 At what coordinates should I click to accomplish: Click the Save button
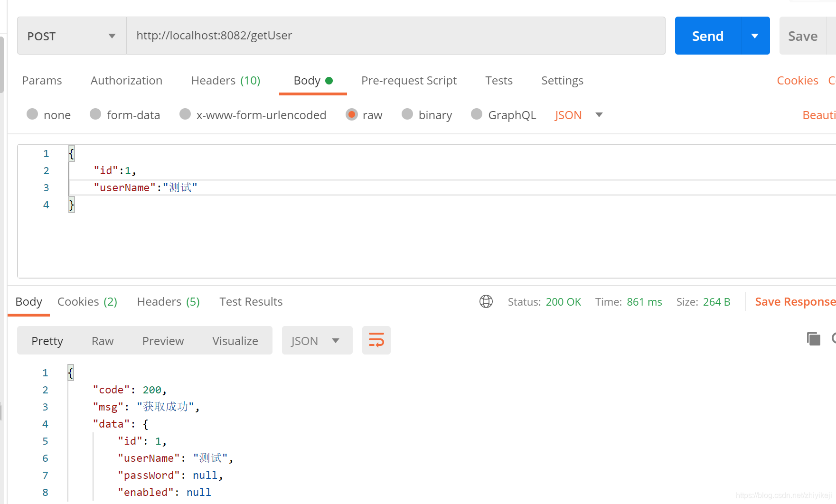[803, 36]
